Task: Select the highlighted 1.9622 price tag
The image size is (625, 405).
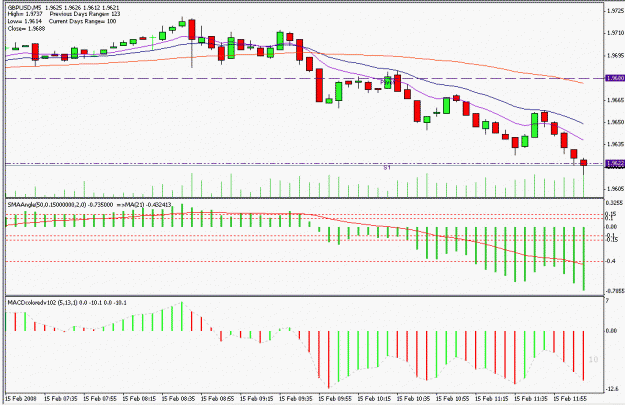Action: (x=614, y=163)
